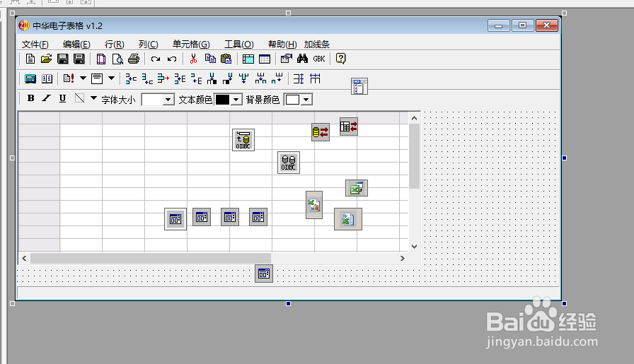Image resolution: width=634 pixels, height=364 pixels.
Task: Open help with the question mark icon
Action: tap(341, 59)
